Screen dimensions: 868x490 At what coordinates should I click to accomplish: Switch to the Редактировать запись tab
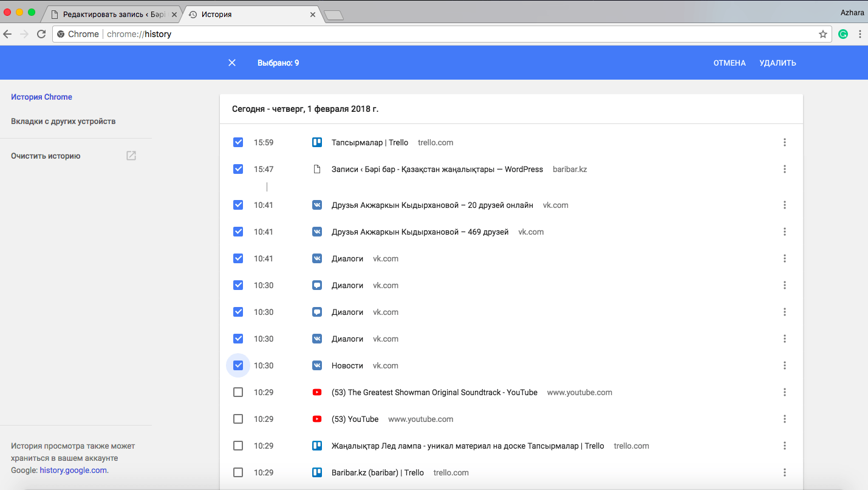click(x=112, y=15)
